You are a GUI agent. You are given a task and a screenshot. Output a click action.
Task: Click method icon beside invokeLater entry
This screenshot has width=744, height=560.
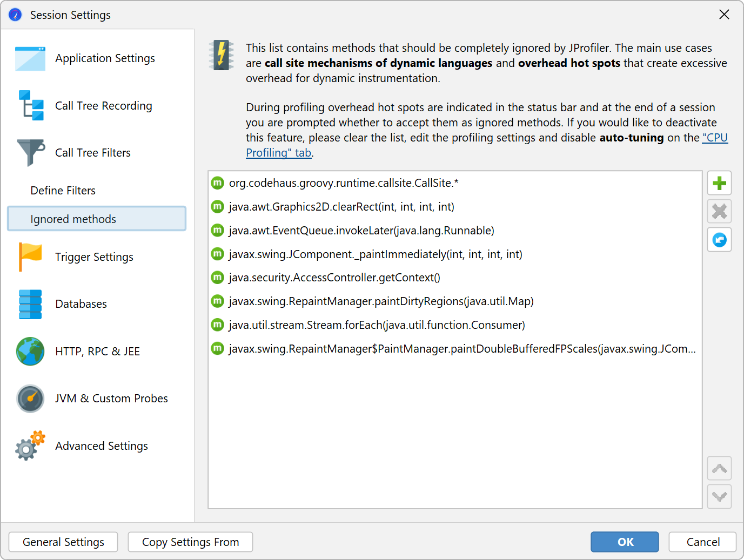[217, 231]
